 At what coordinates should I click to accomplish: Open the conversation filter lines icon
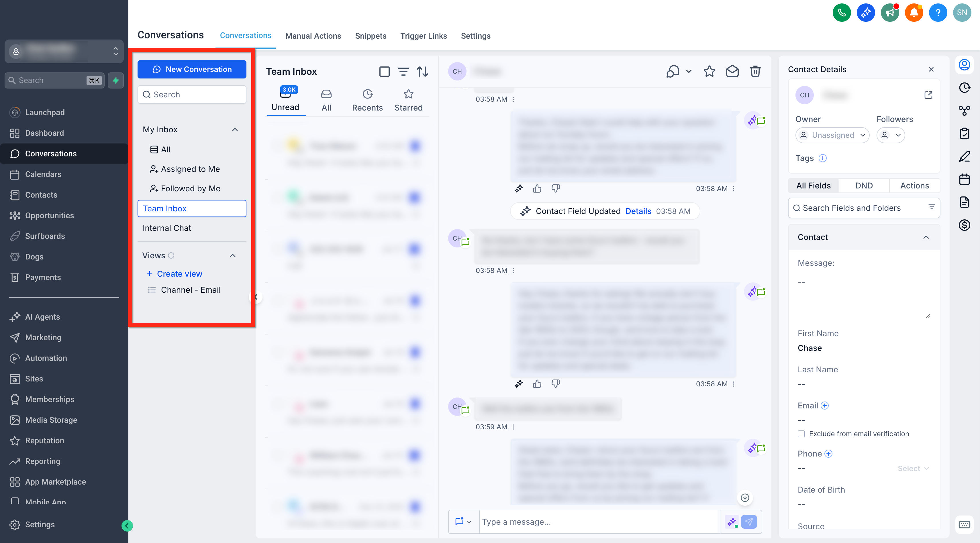(403, 72)
